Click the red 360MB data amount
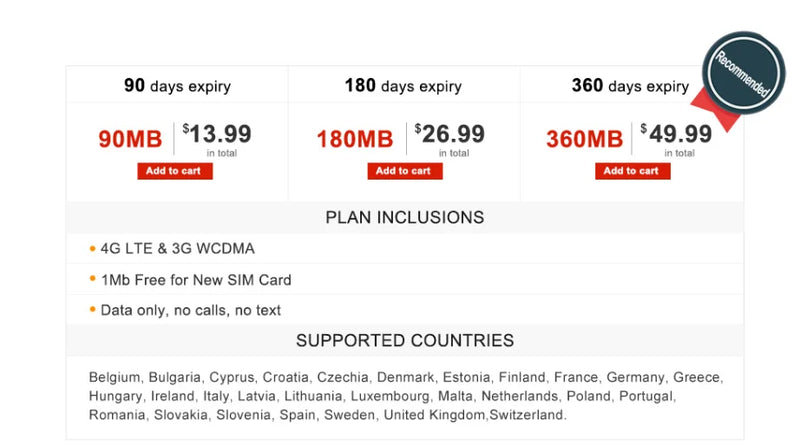The width and height of the screenshot is (800, 446). pyautogui.click(x=585, y=139)
